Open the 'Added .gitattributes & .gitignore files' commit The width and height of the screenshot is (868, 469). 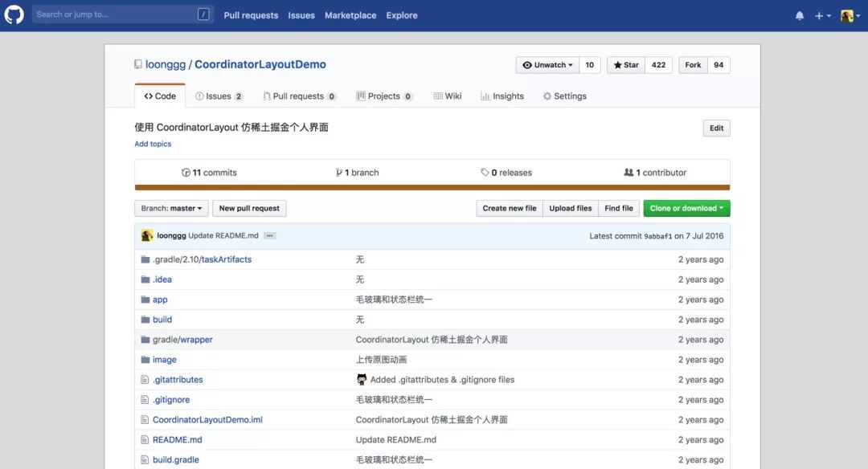[x=442, y=379]
